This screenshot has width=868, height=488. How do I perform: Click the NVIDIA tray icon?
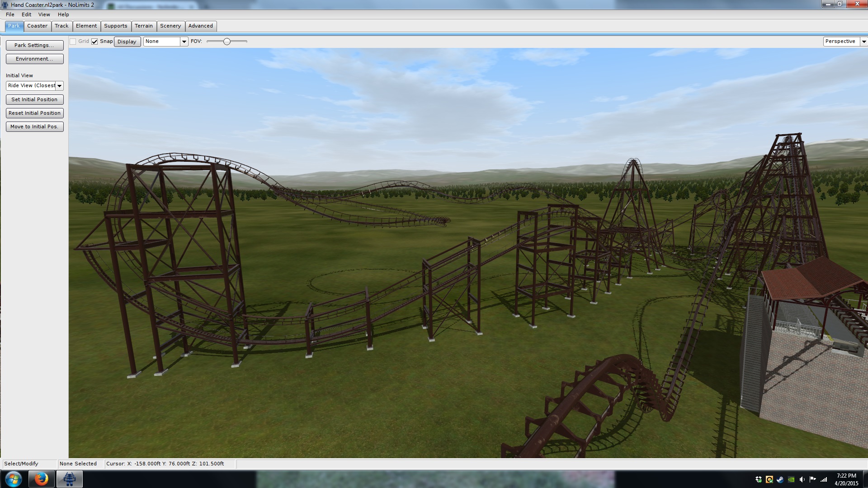click(x=791, y=479)
